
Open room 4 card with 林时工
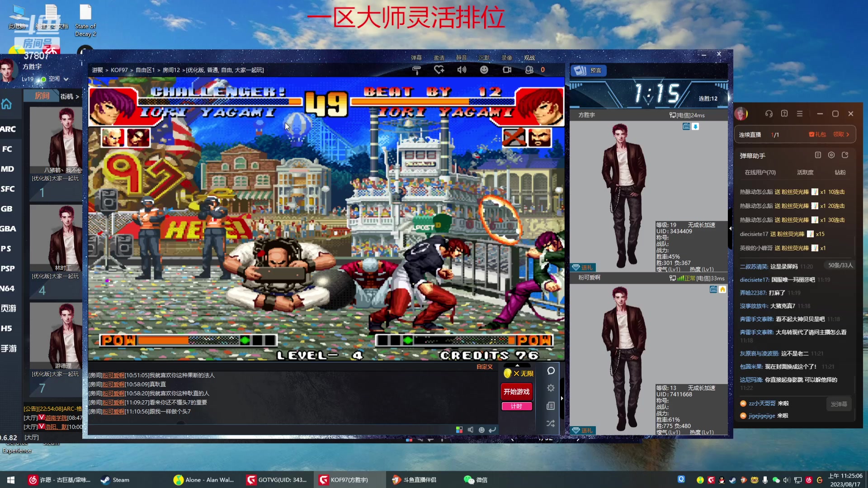tap(56, 252)
